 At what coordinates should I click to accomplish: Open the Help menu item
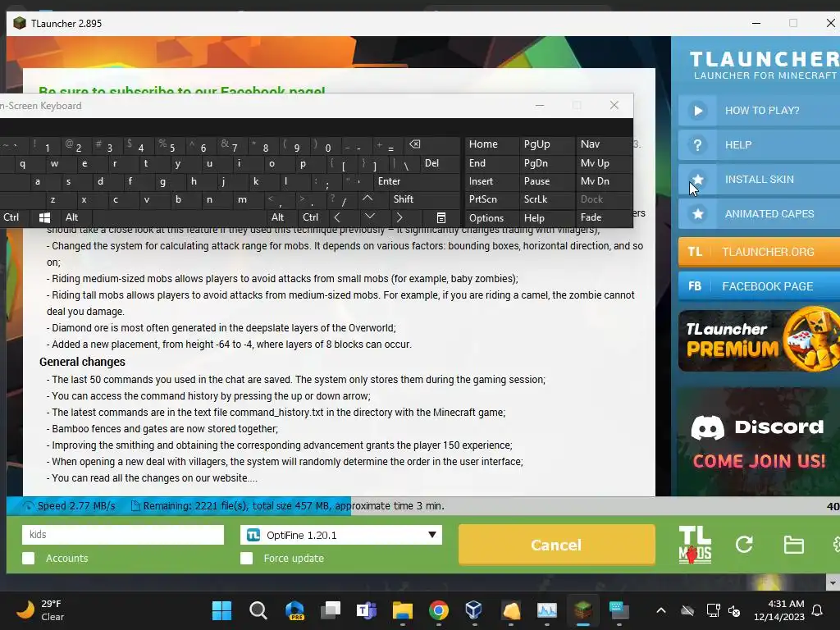click(759, 145)
